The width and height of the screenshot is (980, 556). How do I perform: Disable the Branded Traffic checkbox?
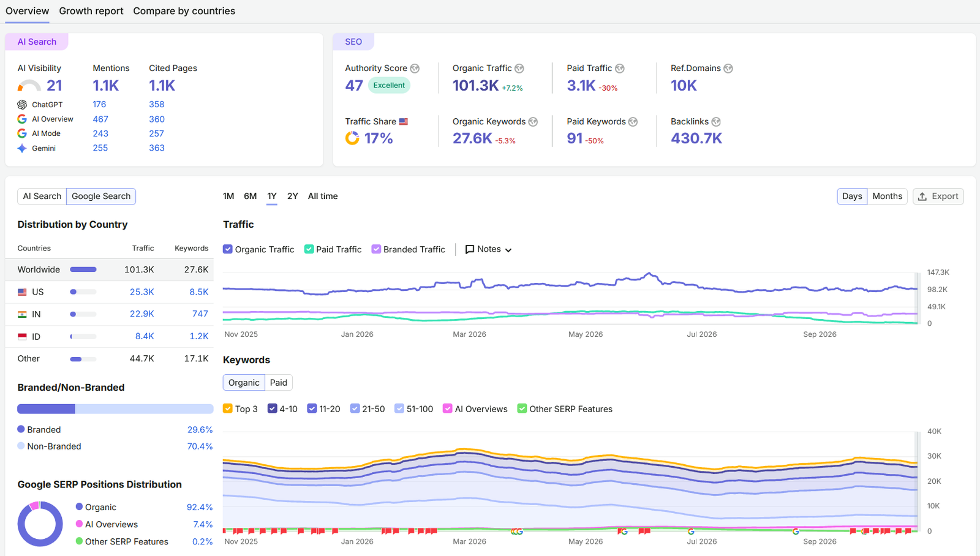coord(377,249)
